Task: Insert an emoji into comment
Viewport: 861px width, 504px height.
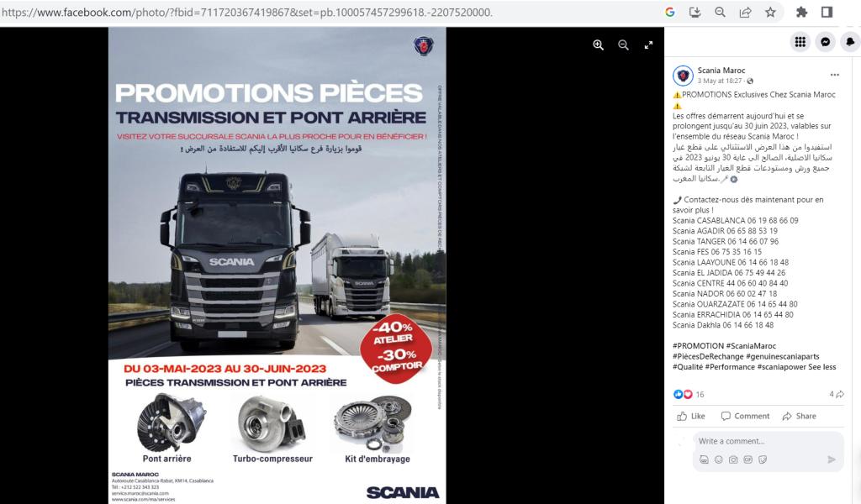Action: (718, 459)
